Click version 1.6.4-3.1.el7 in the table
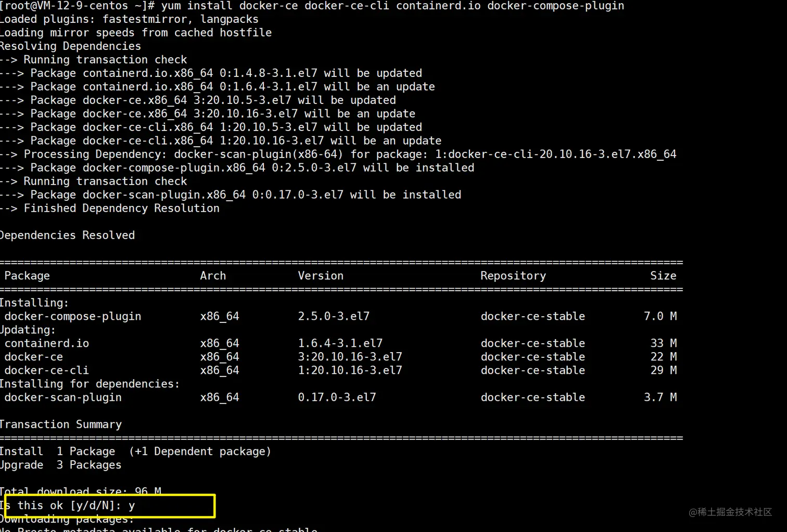Screen dimensions: 787x532 point(340,344)
